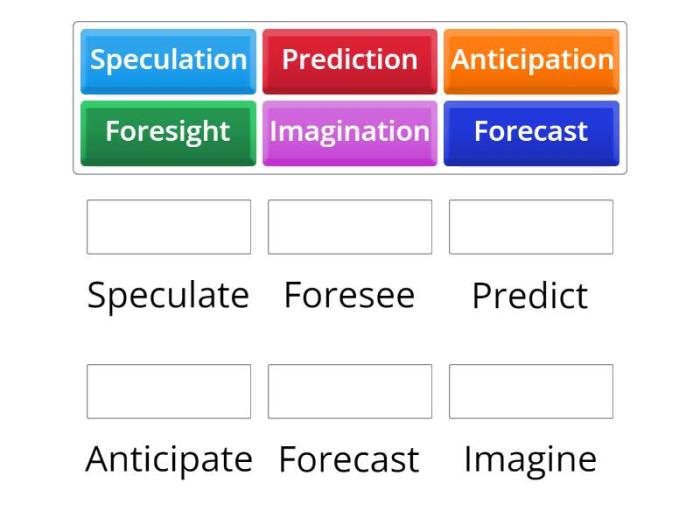Click the Speculate label text

168,296
